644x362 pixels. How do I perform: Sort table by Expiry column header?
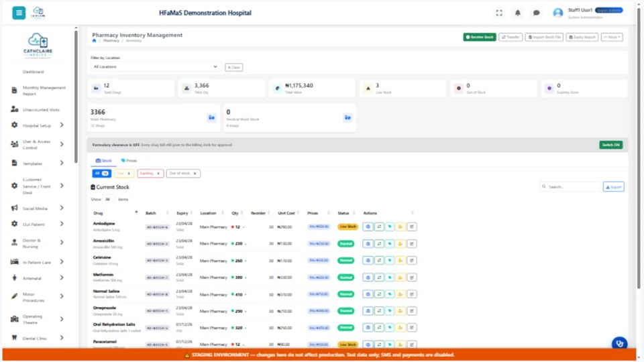point(184,213)
